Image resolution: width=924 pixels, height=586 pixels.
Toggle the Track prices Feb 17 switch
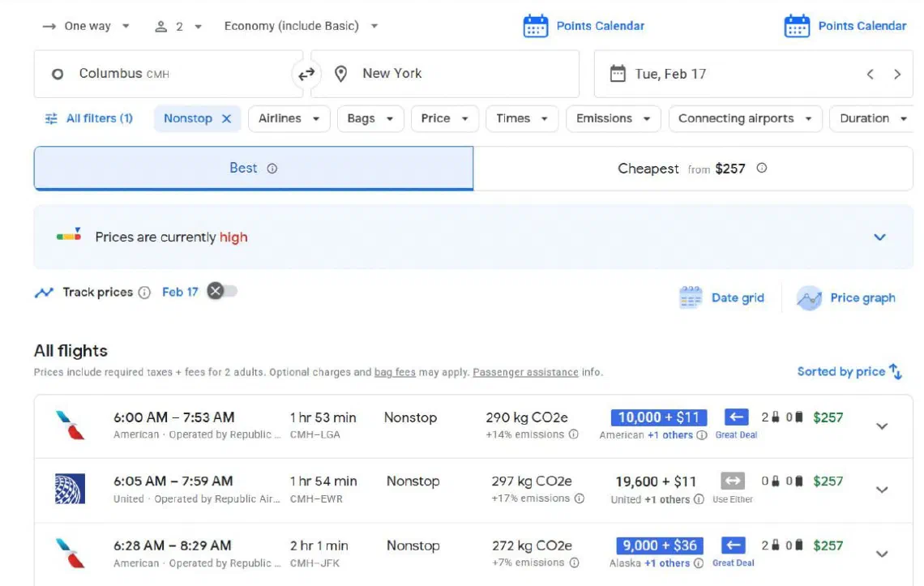[x=221, y=291]
